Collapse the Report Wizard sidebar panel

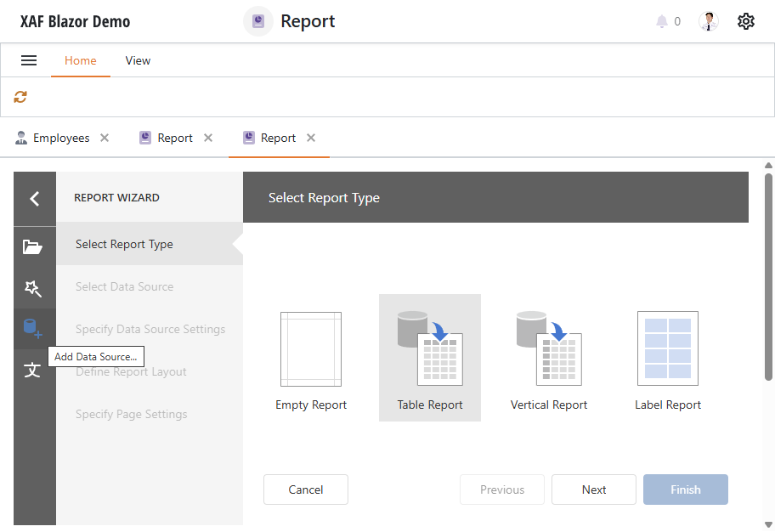click(x=34, y=198)
